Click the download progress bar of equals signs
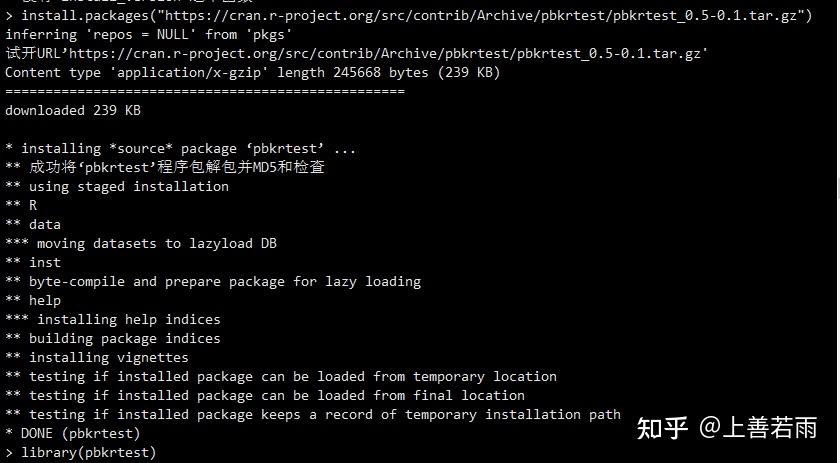Viewport: 840px width, 463px height. point(205,91)
